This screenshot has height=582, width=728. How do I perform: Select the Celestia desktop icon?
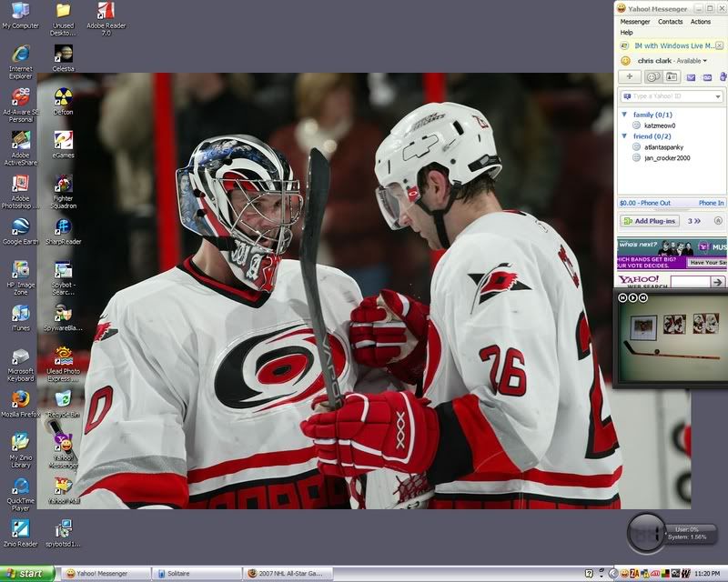63,55
